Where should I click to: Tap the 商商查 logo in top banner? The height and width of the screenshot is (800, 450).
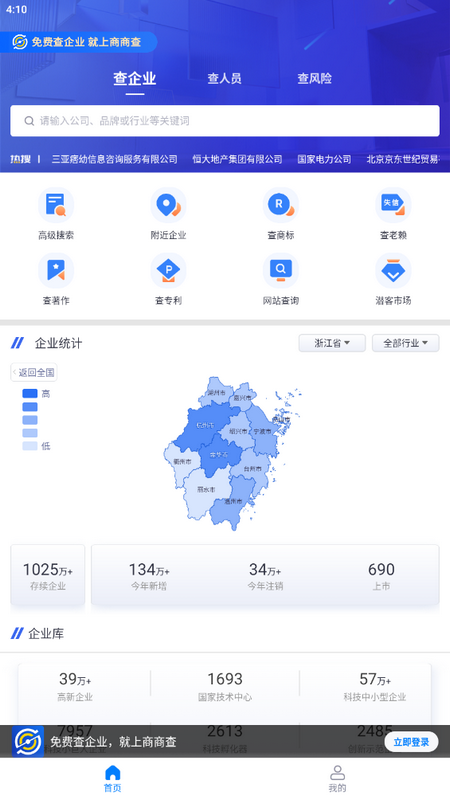[x=19, y=42]
